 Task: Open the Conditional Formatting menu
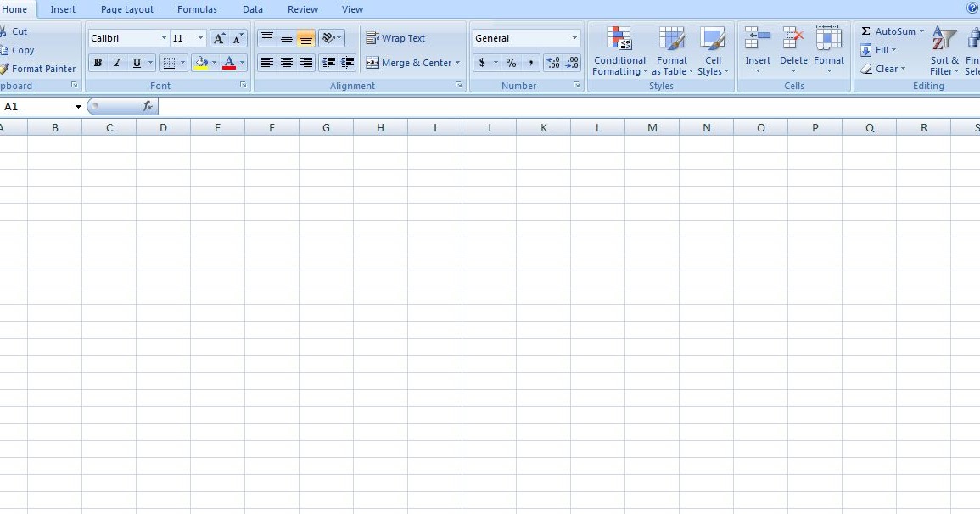(619, 51)
